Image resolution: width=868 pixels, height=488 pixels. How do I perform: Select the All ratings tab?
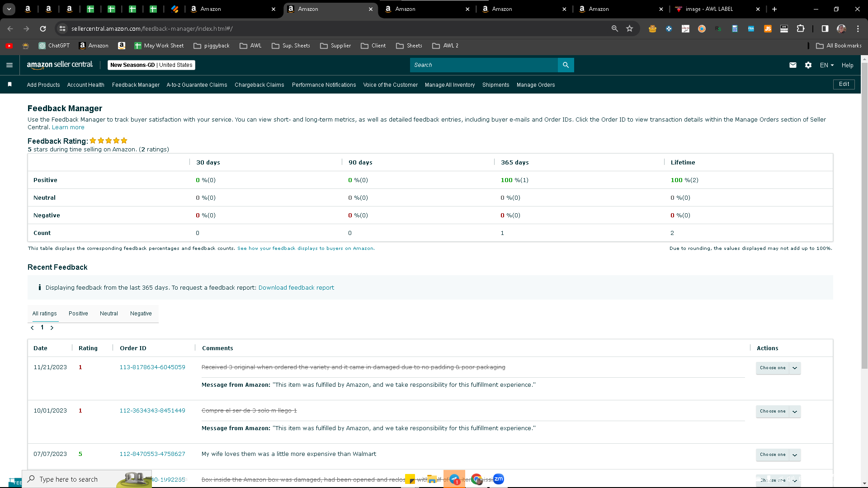[44, 313]
